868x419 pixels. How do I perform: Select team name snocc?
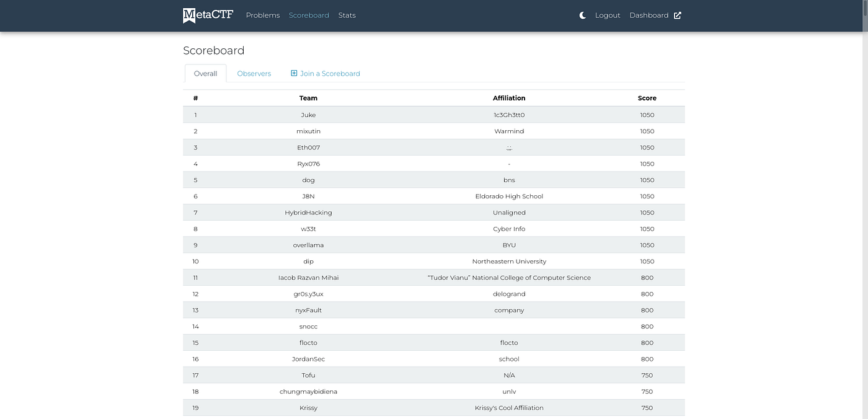pos(308,327)
